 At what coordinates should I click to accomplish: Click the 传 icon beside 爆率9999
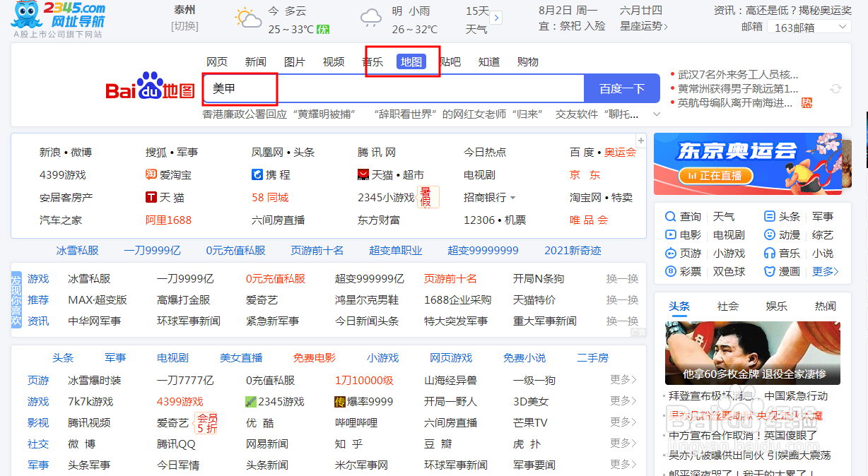(340, 402)
